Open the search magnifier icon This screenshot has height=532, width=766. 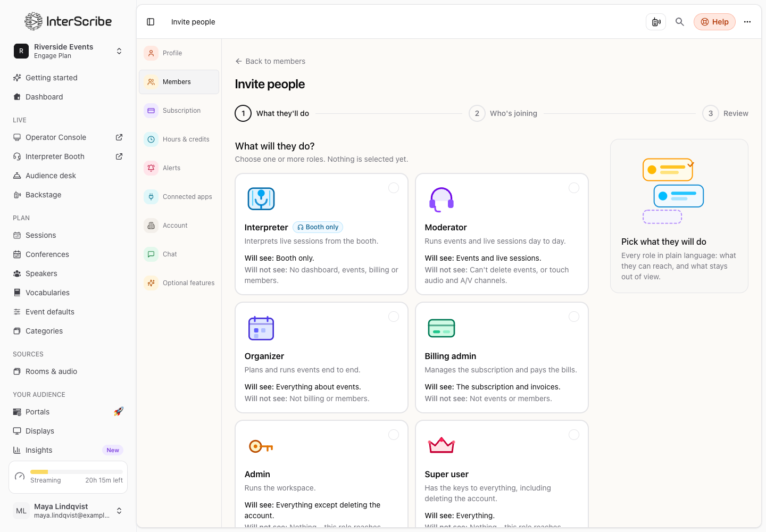coord(680,22)
